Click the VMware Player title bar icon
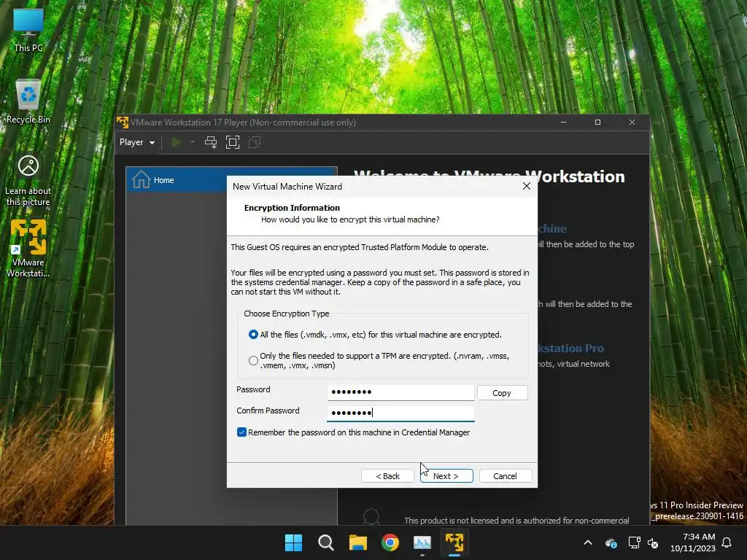The image size is (747, 560). click(123, 122)
